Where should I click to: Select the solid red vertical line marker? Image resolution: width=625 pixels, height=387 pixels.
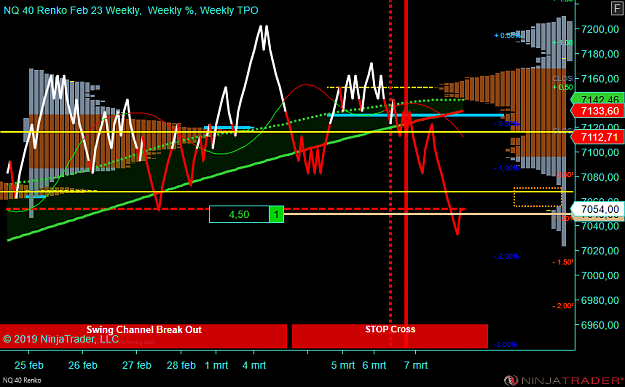click(x=406, y=174)
